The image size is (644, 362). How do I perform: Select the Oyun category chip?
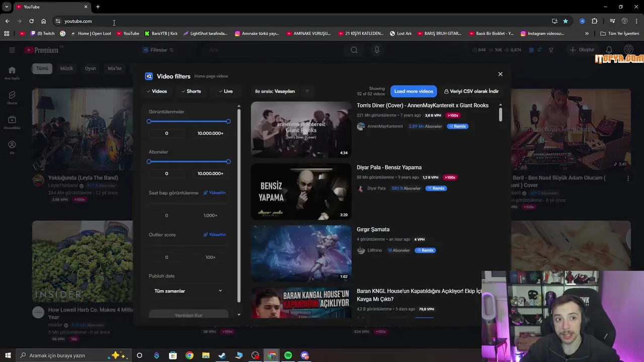click(90, 68)
